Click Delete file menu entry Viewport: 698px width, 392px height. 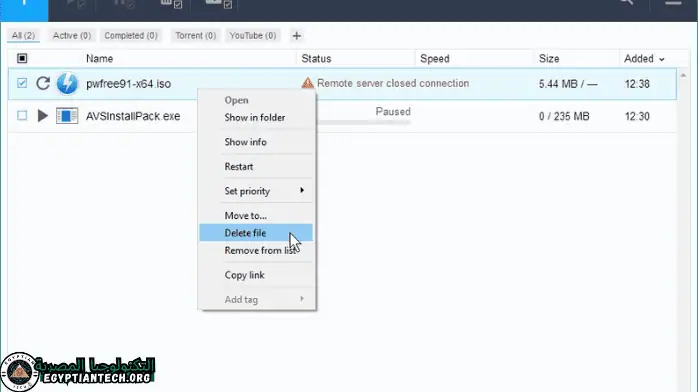click(x=256, y=233)
